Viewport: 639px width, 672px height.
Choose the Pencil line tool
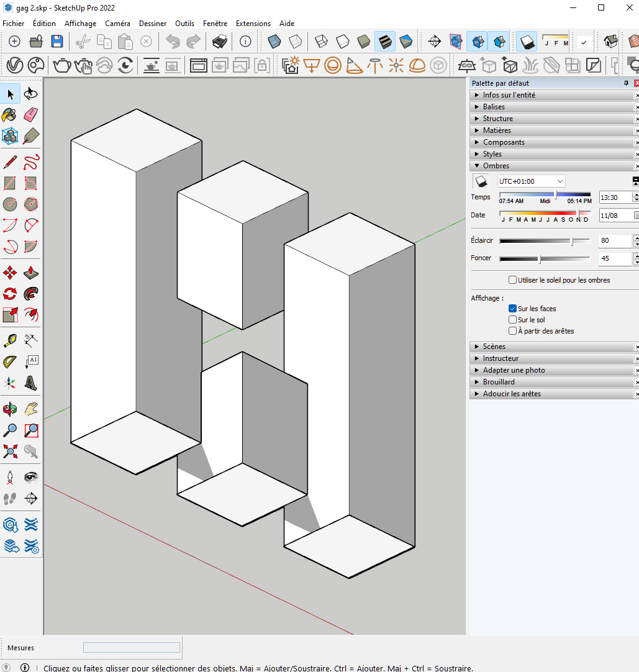[x=10, y=163]
